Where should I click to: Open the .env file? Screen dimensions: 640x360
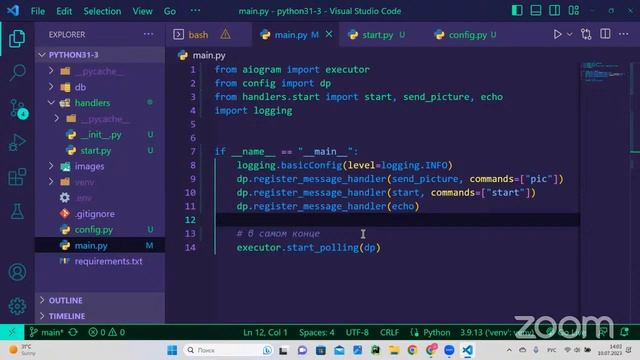coord(100,198)
